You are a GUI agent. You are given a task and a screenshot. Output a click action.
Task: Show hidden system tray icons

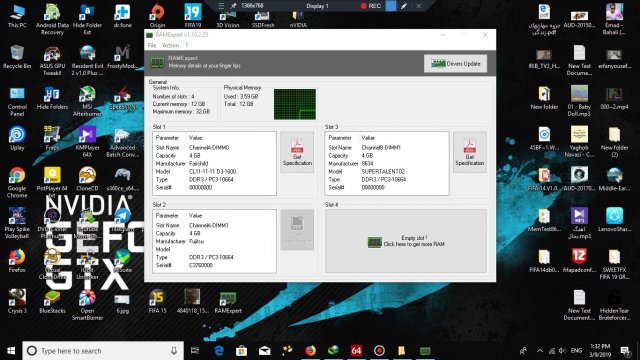click(540, 351)
